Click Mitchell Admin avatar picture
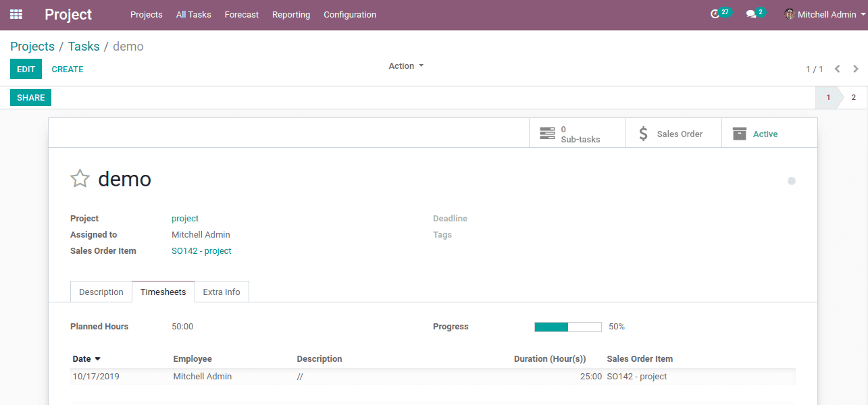 click(x=789, y=14)
